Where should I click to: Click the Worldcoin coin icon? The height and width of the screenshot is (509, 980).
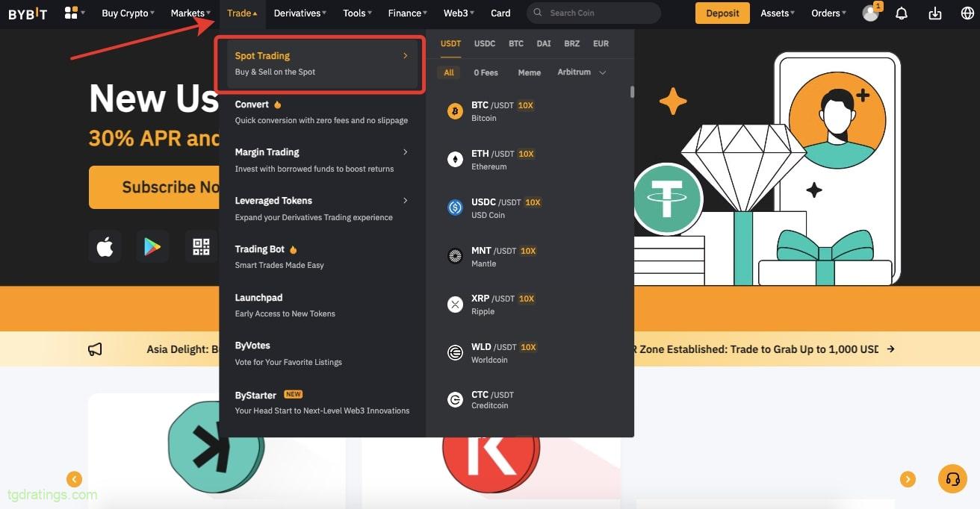455,352
